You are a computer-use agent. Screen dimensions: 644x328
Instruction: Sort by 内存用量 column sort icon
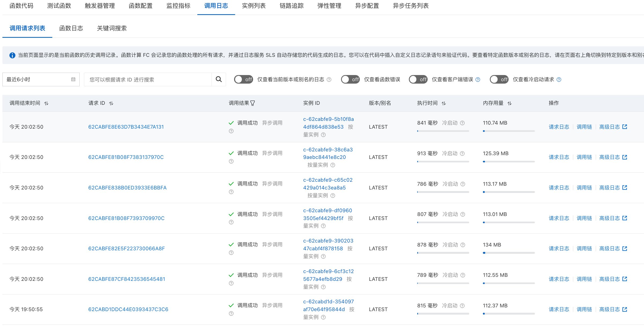pos(510,103)
